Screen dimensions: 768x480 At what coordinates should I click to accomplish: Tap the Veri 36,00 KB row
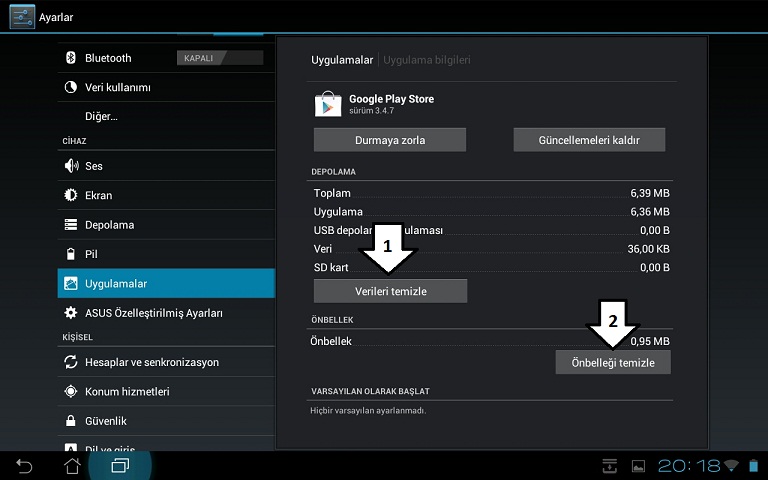pos(491,249)
